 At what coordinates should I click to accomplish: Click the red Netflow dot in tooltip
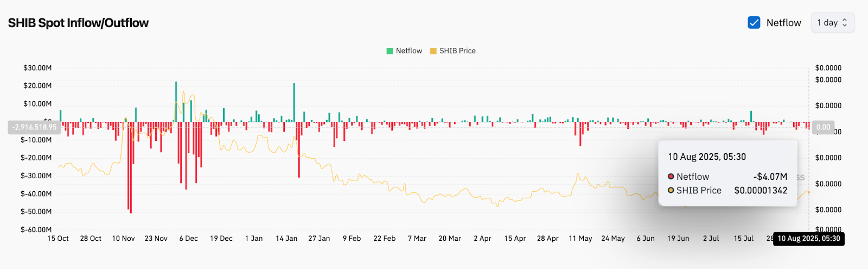click(671, 177)
